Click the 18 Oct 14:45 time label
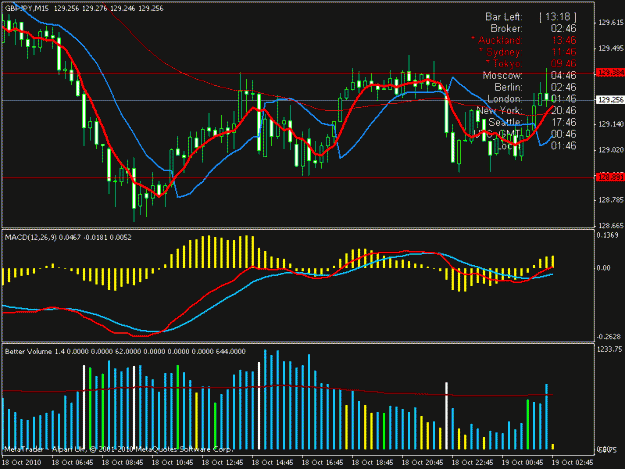Screen dimensions: 625x469 [273, 462]
